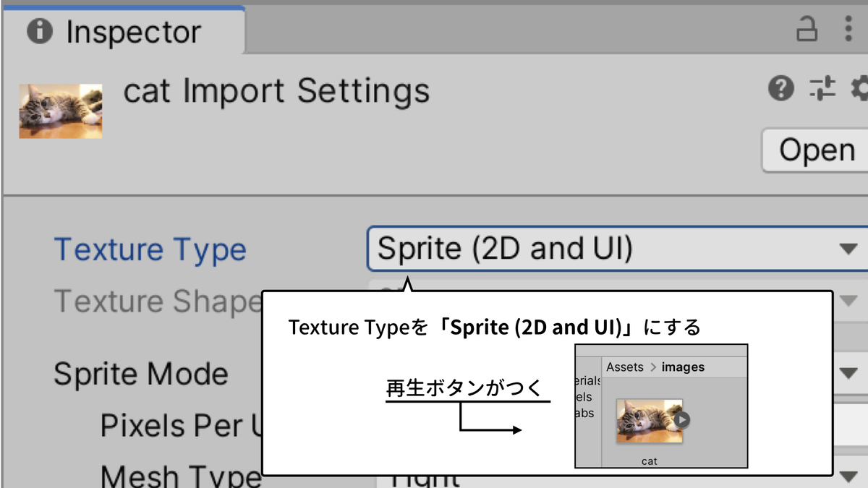Click the cat Import Settings title
The image size is (868, 488).
tap(277, 92)
